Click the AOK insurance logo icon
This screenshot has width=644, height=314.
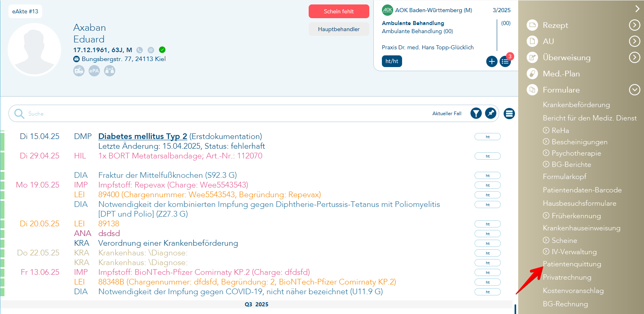pos(388,10)
